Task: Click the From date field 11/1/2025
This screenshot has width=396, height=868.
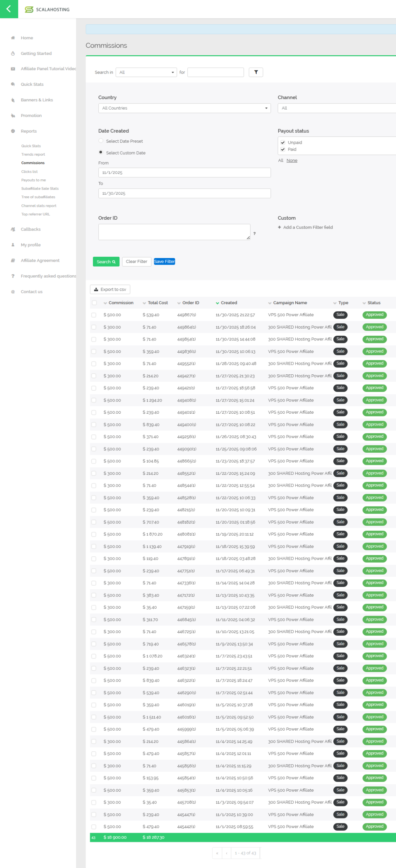Action: point(184,173)
